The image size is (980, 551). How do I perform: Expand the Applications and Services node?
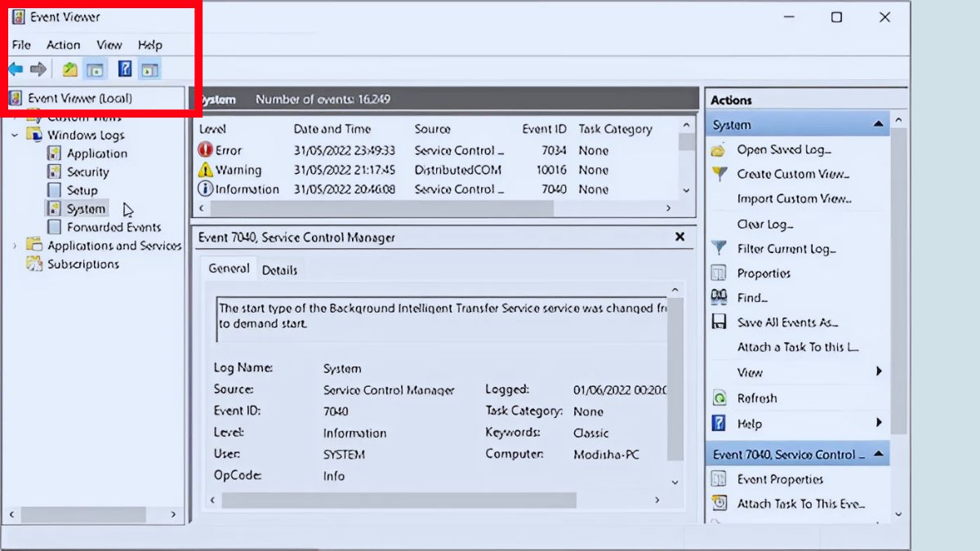pyautogui.click(x=15, y=245)
